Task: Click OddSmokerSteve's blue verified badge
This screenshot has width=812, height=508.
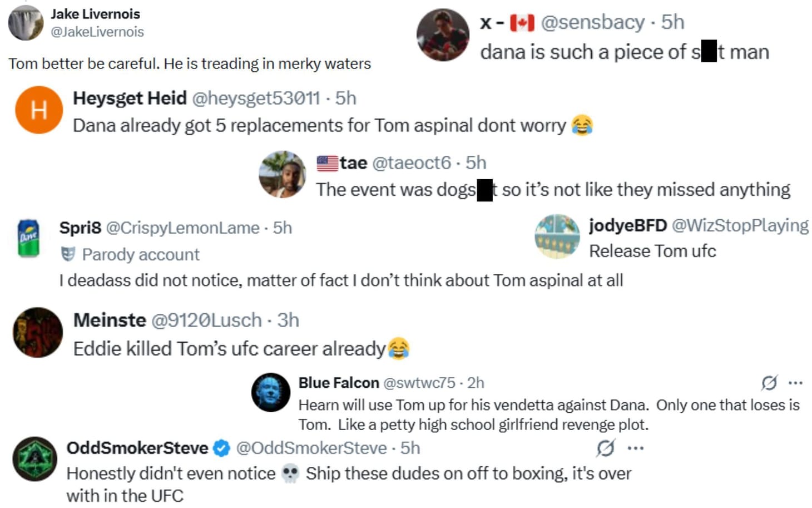Action: 221,448
